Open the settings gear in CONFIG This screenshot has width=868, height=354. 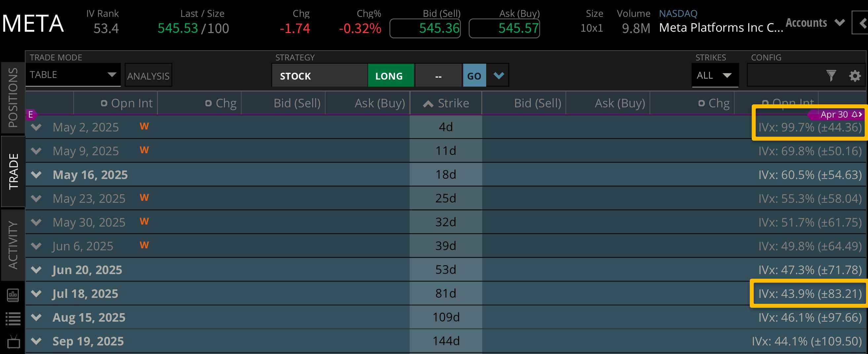pyautogui.click(x=854, y=76)
